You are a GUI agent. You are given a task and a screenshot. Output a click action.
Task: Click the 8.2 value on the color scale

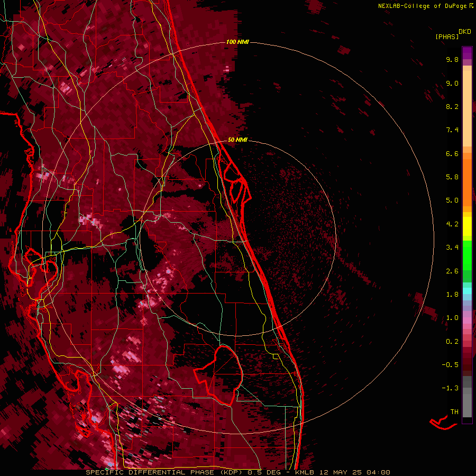tap(452, 106)
